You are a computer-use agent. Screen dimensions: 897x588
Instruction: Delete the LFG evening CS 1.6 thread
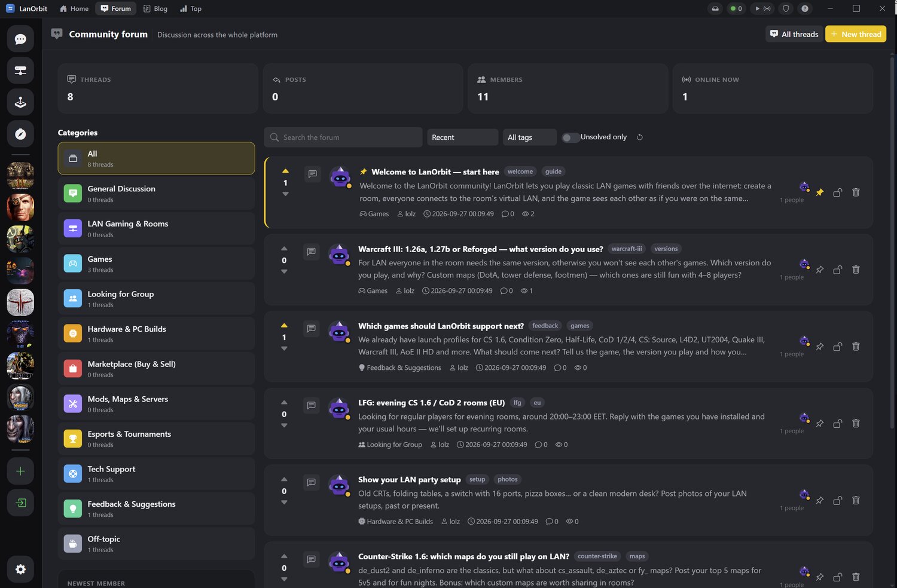856,423
